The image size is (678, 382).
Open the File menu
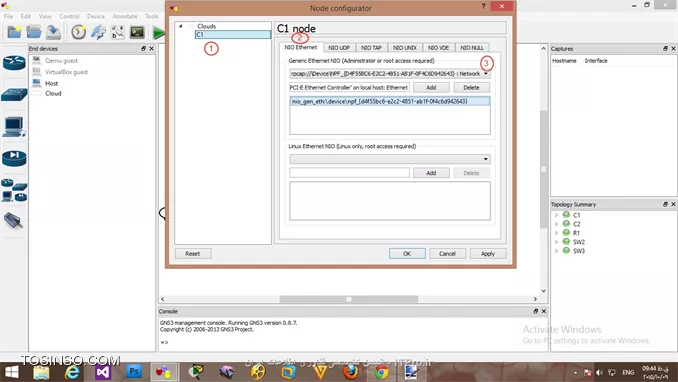9,16
